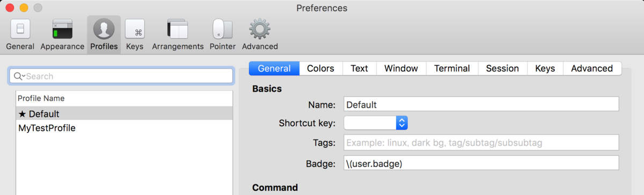Select the Profiles toolbar icon
This screenshot has width=644, height=195.
[104, 29]
